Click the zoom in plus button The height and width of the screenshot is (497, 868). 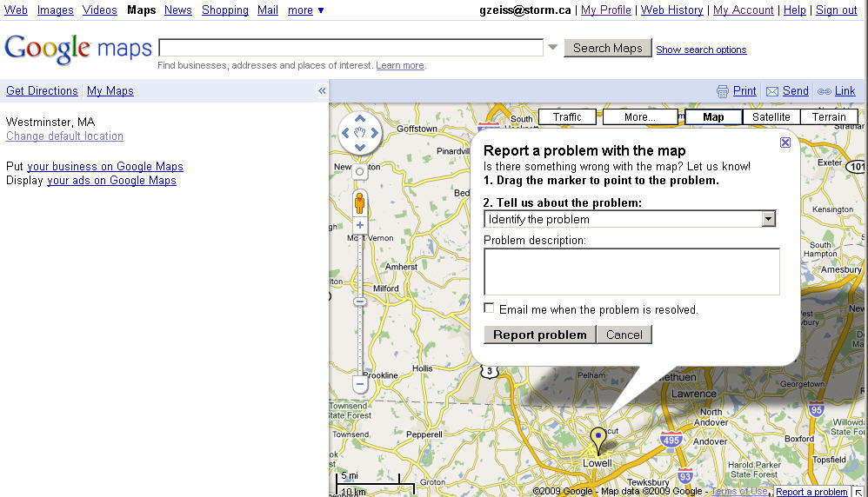pos(360,225)
